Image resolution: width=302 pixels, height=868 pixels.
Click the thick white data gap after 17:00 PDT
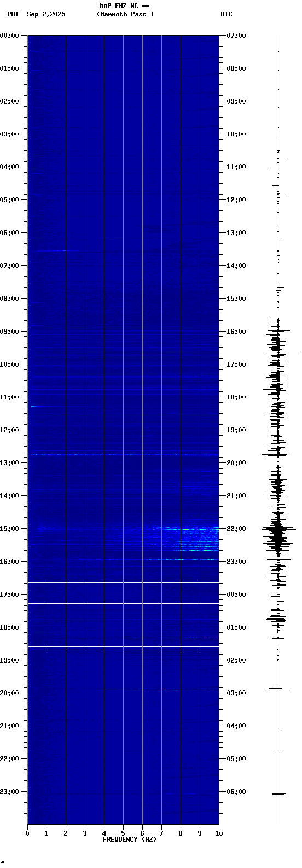123,603
